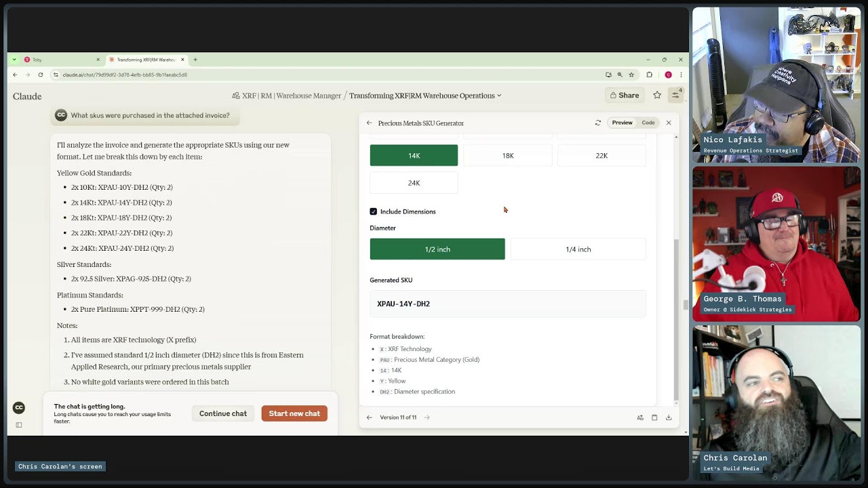Continue chat despite length warning

pos(223,413)
